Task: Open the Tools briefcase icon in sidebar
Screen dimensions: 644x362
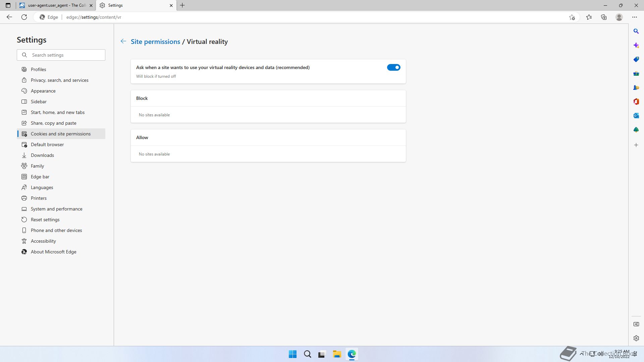Action: pyautogui.click(x=636, y=73)
